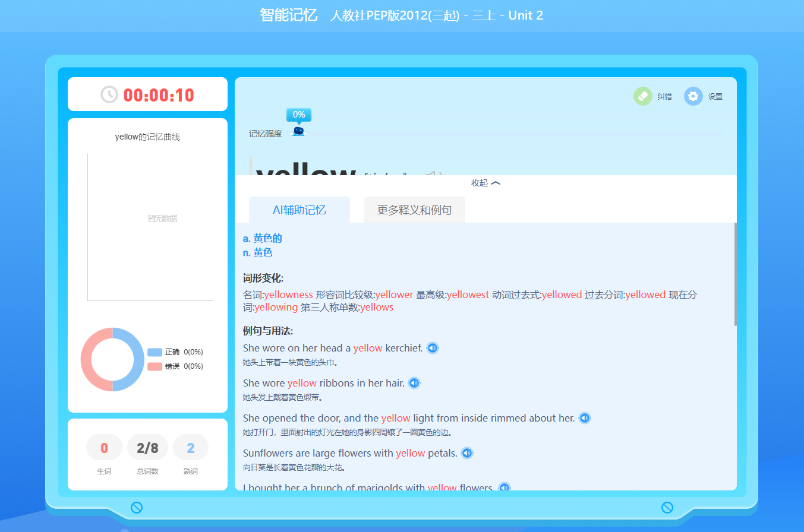Play audio for the yellow ribbons sentence
The width and height of the screenshot is (804, 532).
point(414,383)
